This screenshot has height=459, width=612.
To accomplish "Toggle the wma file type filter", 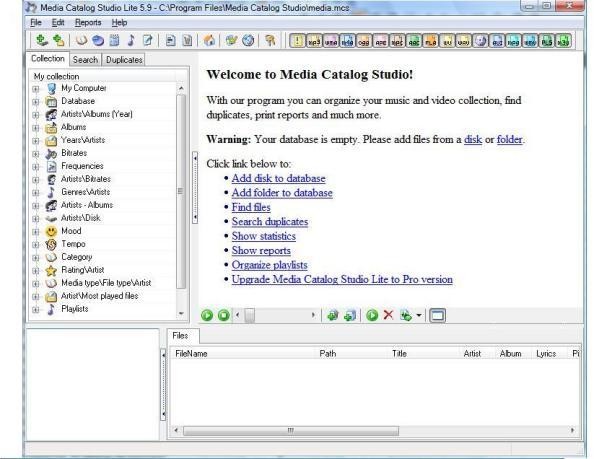I will [x=331, y=41].
